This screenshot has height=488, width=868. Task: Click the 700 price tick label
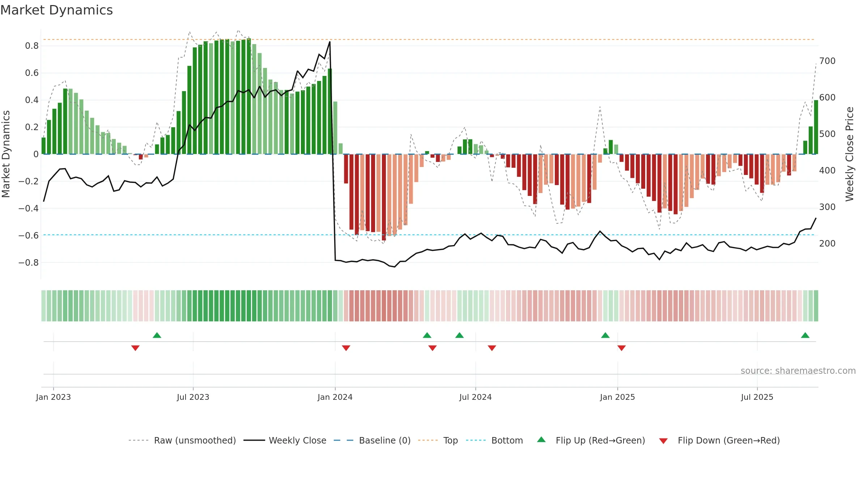(x=827, y=61)
